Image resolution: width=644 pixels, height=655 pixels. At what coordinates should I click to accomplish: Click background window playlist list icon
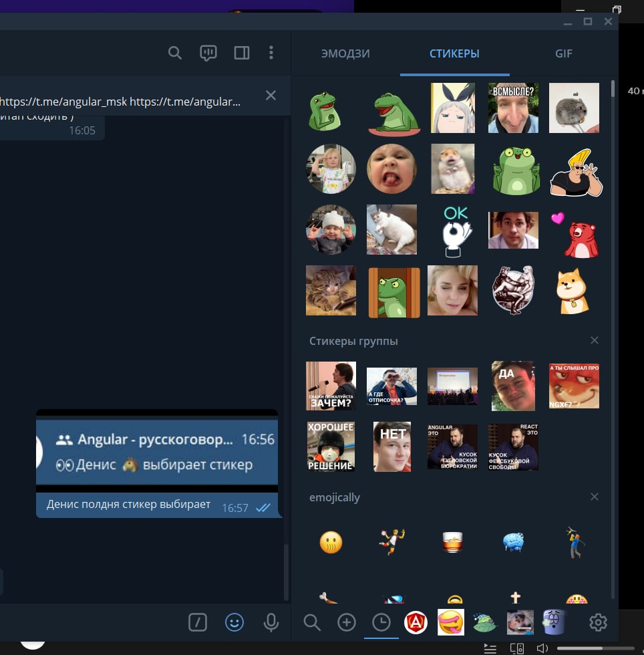click(x=490, y=648)
